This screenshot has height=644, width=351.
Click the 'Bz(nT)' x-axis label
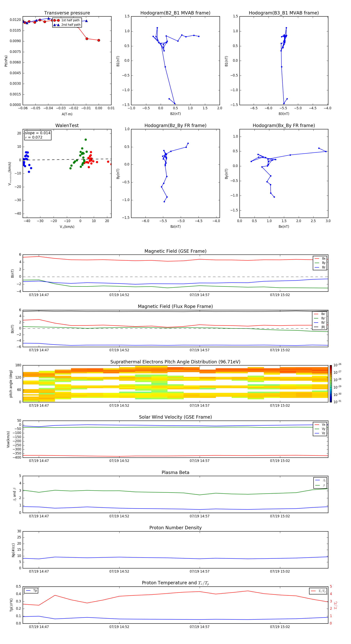coord(175,227)
